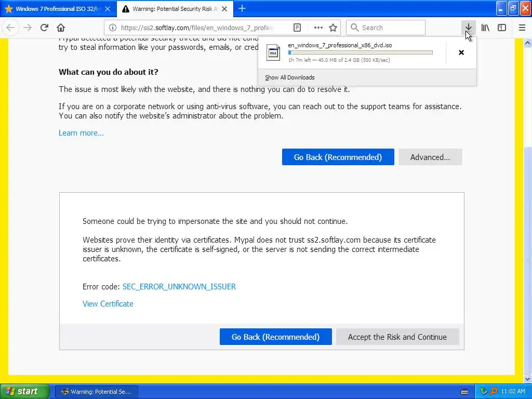Click the ISO file icon in downloads panel
This screenshot has height=399, width=532.
coord(273,52)
